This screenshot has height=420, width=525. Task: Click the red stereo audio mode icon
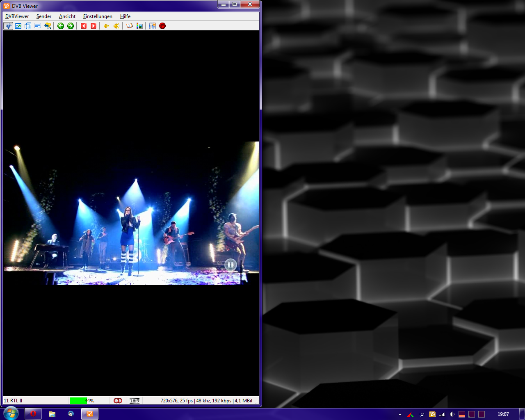(118, 401)
